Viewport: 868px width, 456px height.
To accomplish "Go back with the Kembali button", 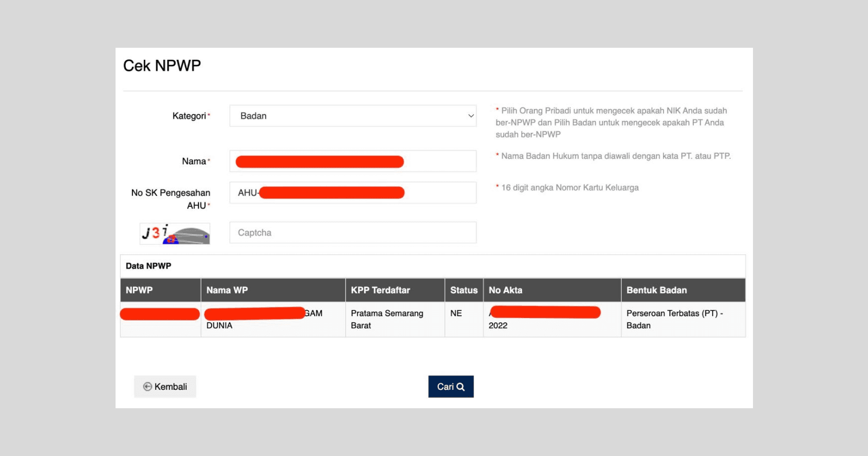I will click(165, 387).
